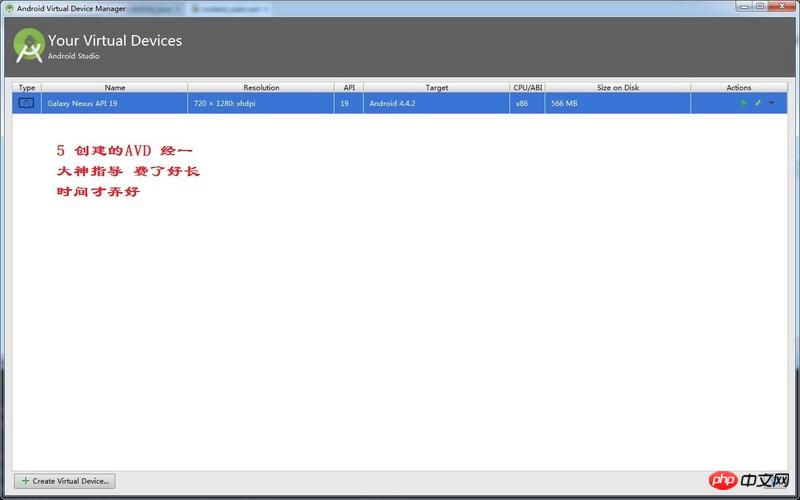Sort by the Size on Disk column header
Screen dimensions: 800x500
(617, 88)
